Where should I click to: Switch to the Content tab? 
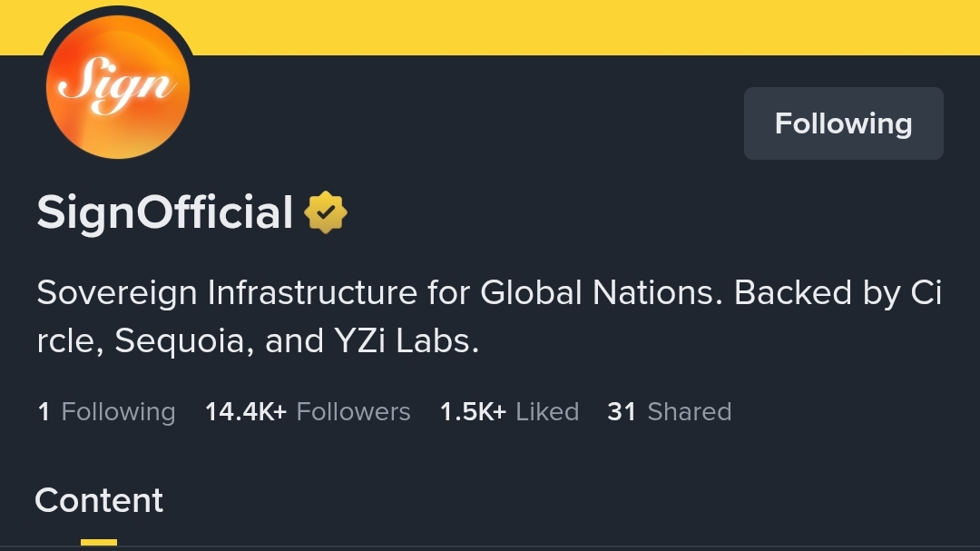pyautogui.click(x=99, y=501)
